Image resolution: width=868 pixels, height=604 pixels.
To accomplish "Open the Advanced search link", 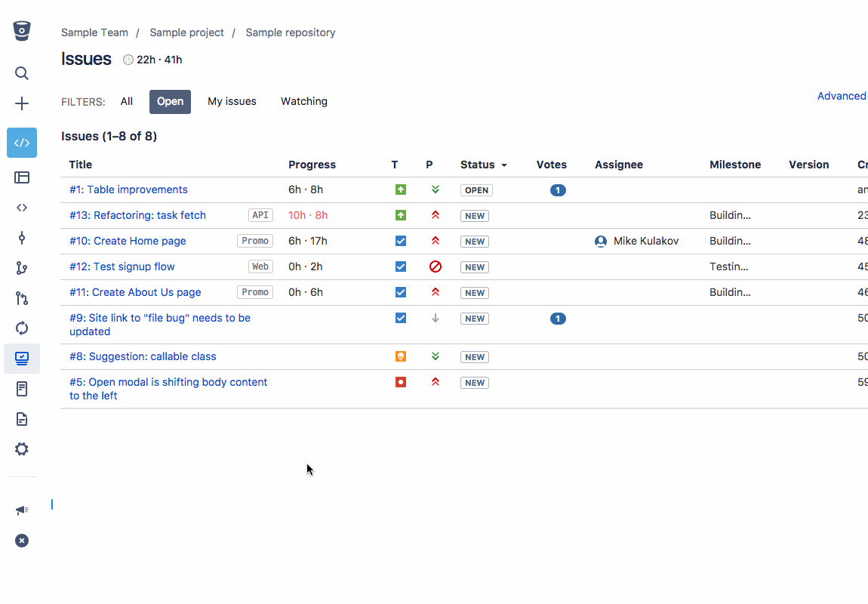I will tap(841, 96).
